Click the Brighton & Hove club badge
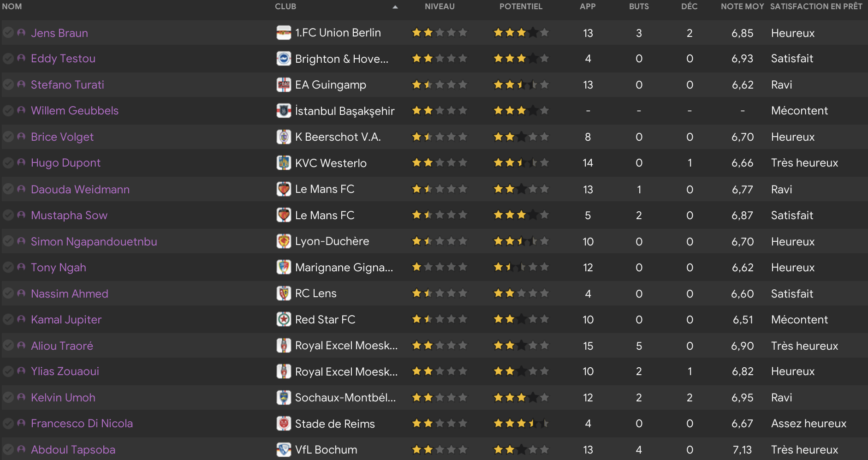The image size is (868, 460). pyautogui.click(x=284, y=59)
